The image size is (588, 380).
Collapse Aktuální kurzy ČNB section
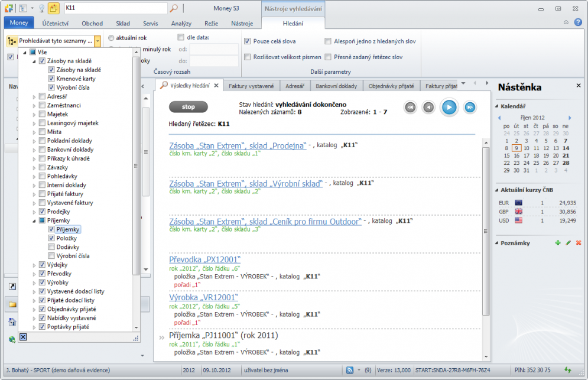tap(497, 190)
